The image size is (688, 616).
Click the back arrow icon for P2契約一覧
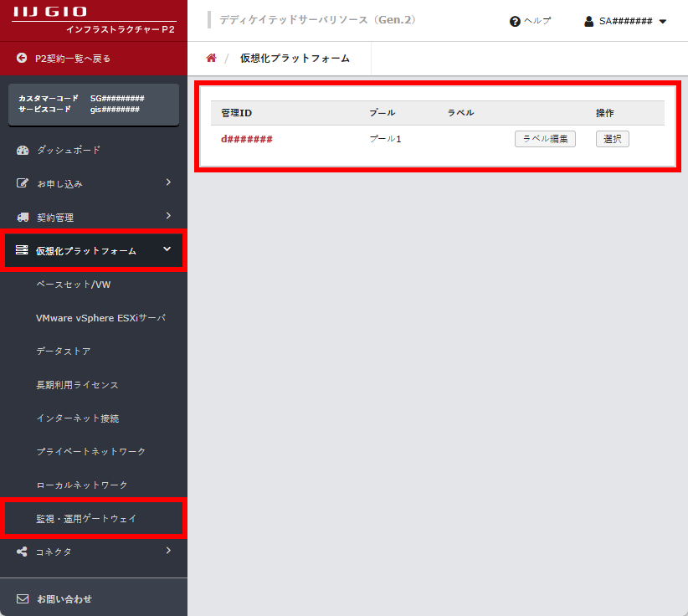22,59
